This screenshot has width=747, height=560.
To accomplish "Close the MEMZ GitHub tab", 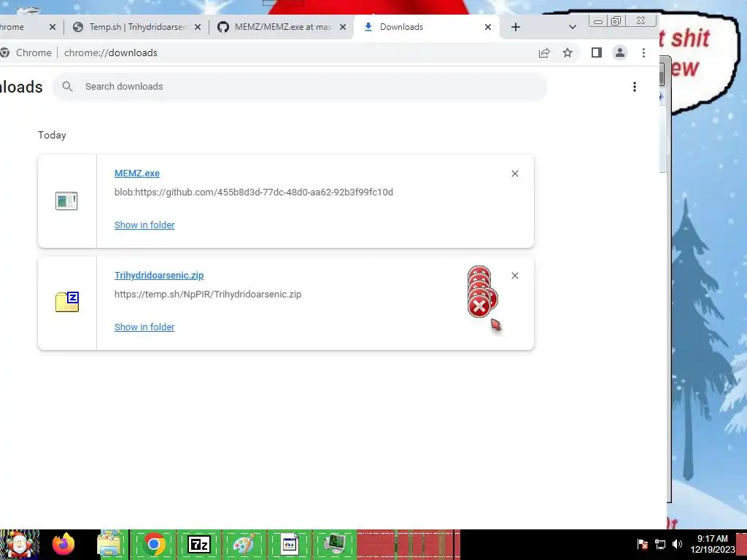I will coord(343,27).
